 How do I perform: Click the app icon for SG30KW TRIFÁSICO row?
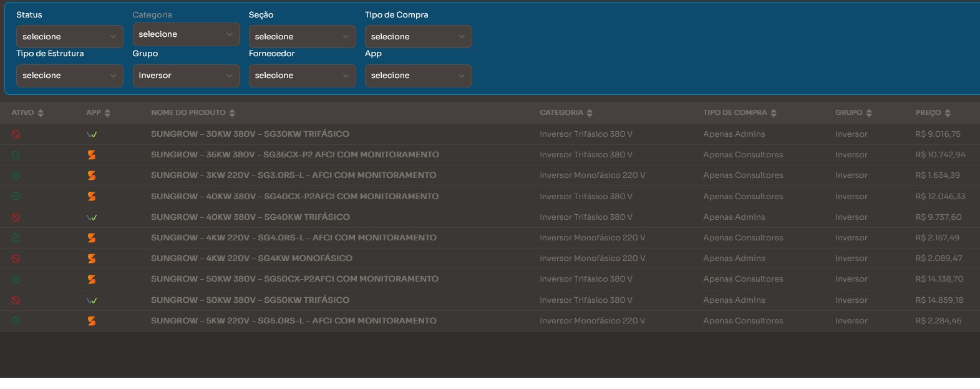92,134
